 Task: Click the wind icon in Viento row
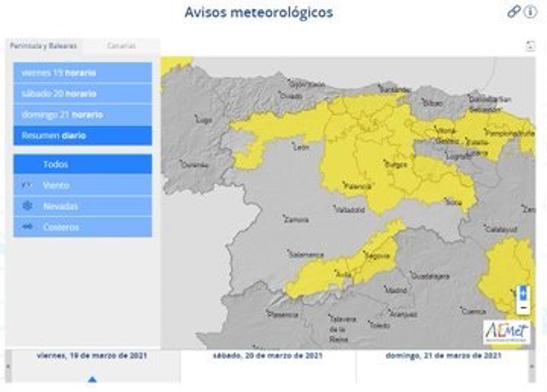click(x=27, y=185)
